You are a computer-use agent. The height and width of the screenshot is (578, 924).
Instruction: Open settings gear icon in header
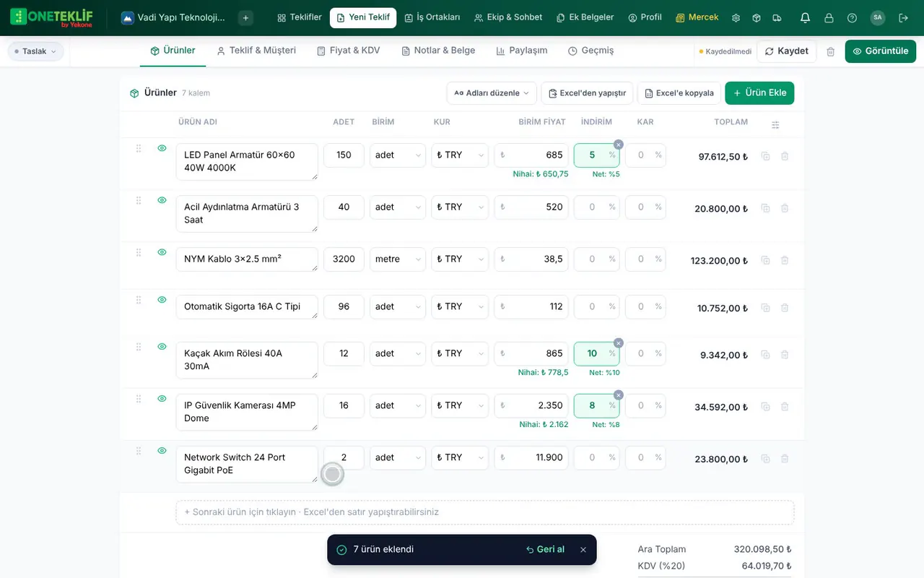coord(736,17)
